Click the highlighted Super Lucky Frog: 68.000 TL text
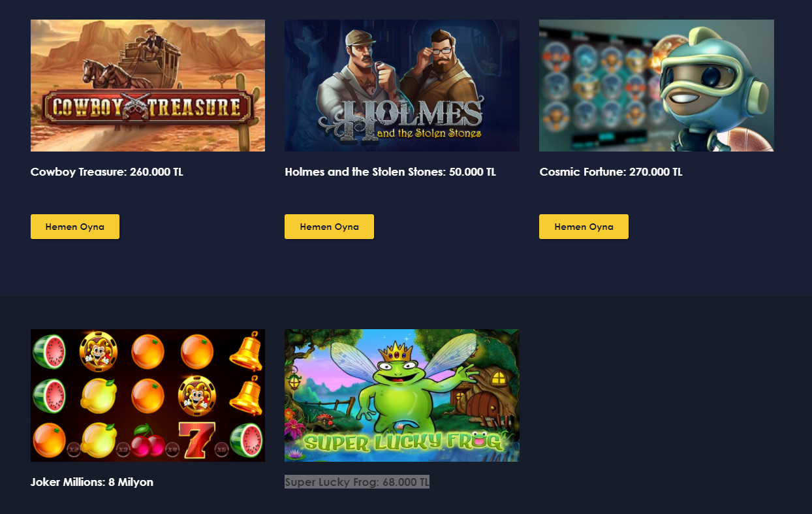This screenshot has width=812, height=514. 357,482
